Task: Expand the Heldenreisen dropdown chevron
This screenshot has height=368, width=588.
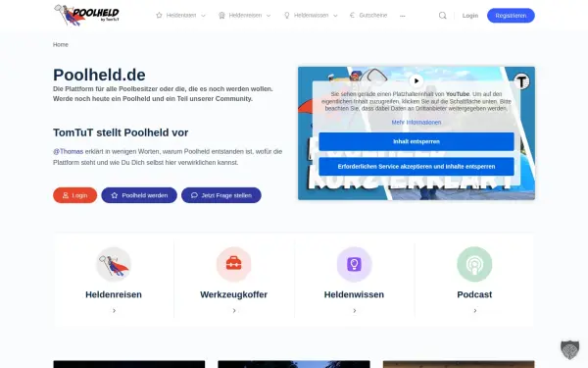Action: point(269,16)
